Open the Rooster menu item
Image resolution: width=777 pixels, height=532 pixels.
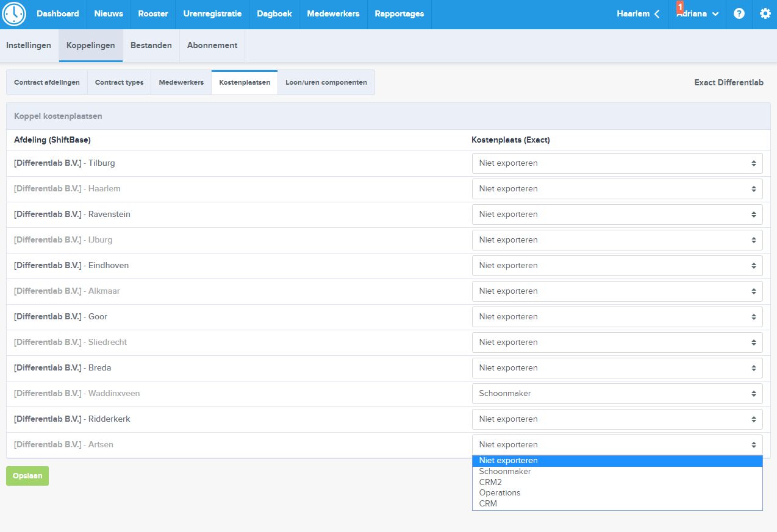coord(153,14)
